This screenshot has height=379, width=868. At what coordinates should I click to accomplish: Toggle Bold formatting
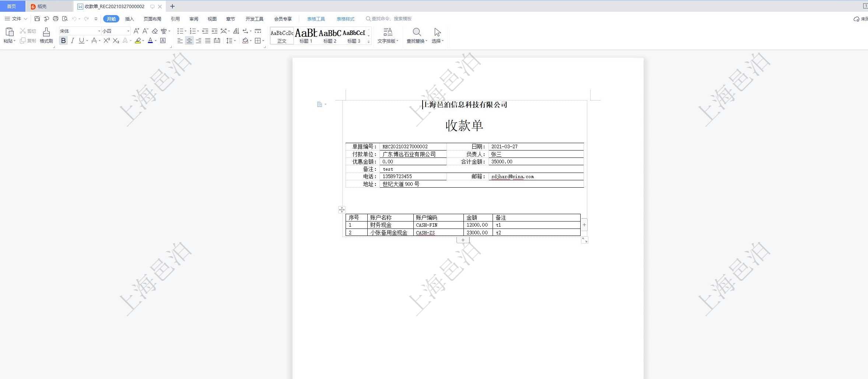(63, 41)
